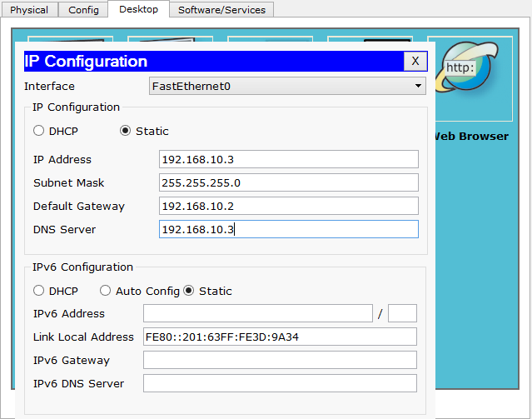Switch to the Config tab
The height and width of the screenshot is (419, 532).
(x=83, y=10)
